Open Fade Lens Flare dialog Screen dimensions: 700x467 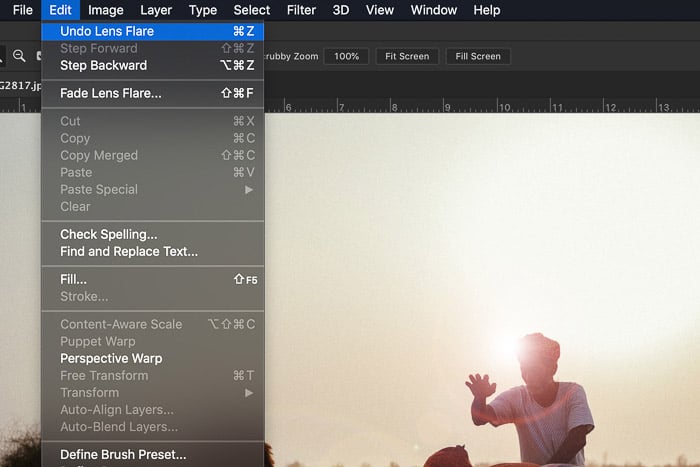[x=152, y=93]
